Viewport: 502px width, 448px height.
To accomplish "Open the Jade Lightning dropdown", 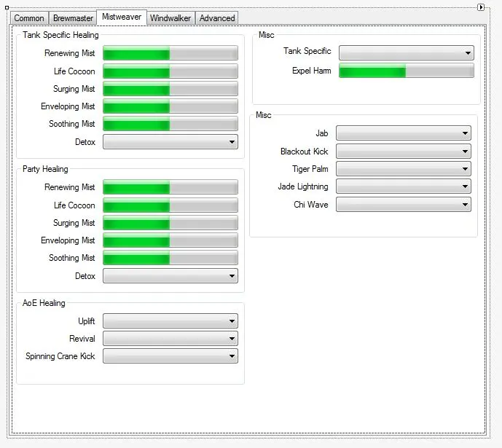I will click(x=404, y=186).
